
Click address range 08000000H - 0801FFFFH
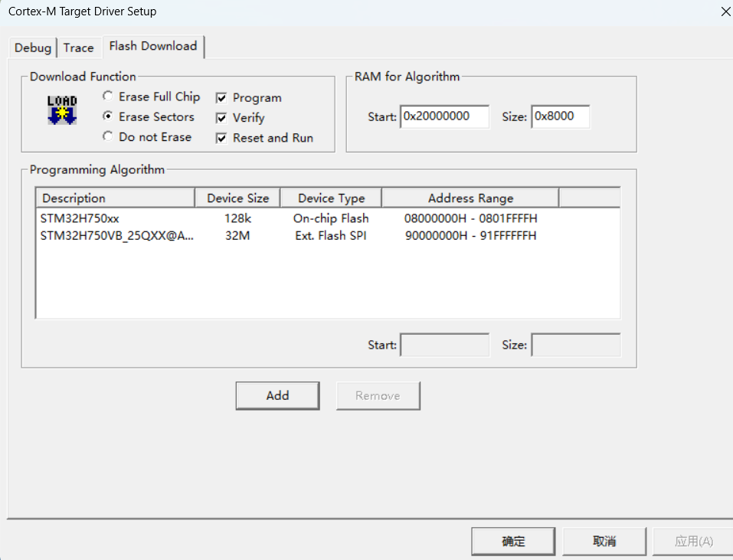[x=471, y=218]
